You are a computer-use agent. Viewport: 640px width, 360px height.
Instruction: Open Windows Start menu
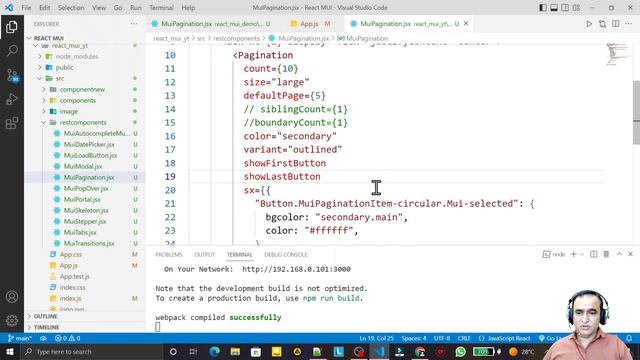[9, 352]
